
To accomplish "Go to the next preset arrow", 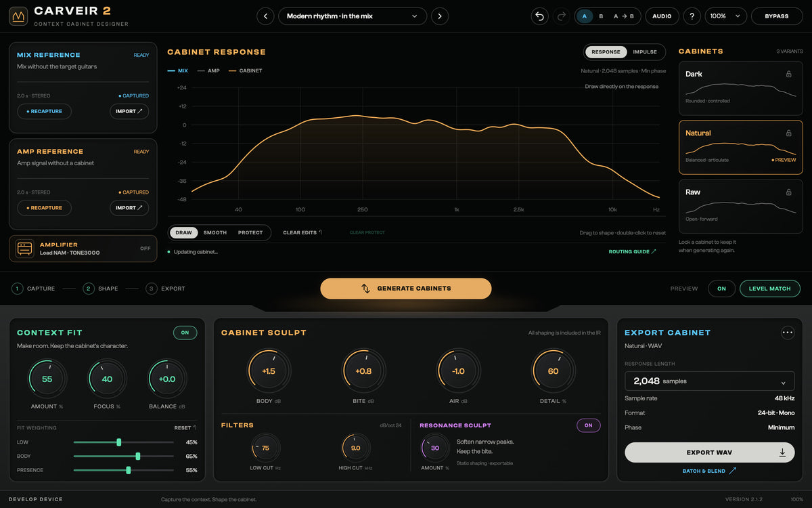I will pos(440,16).
